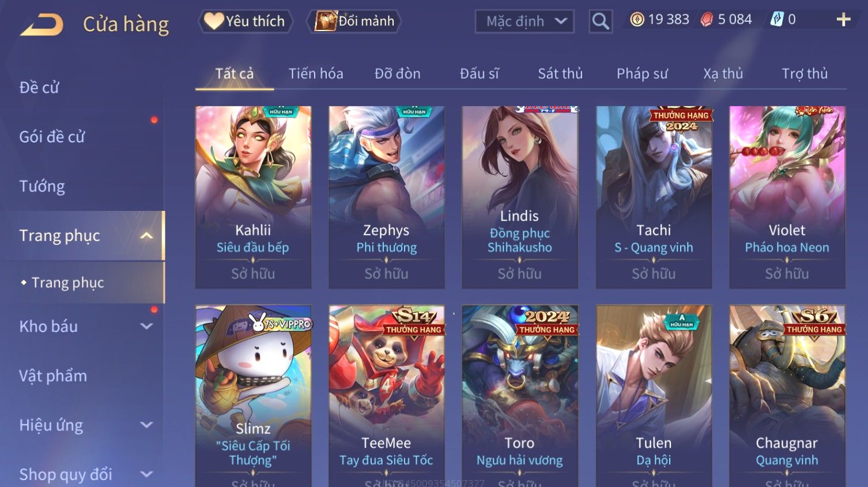Image resolution: width=868 pixels, height=487 pixels.
Task: Open the Mặc định sort dropdown
Action: tap(524, 21)
